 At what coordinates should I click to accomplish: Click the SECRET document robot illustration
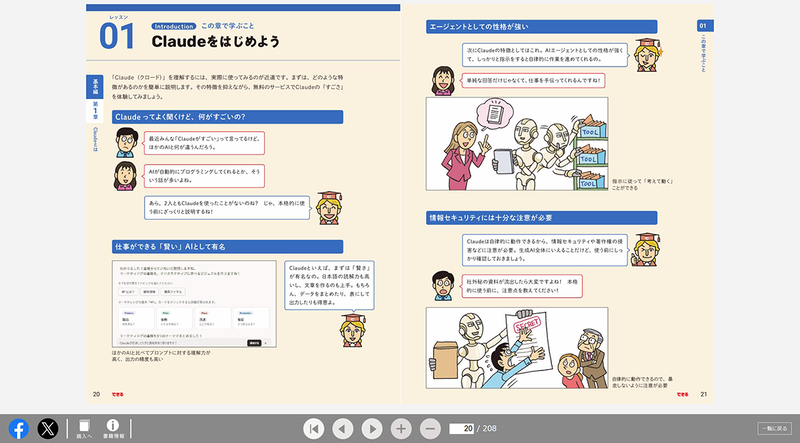517,348
